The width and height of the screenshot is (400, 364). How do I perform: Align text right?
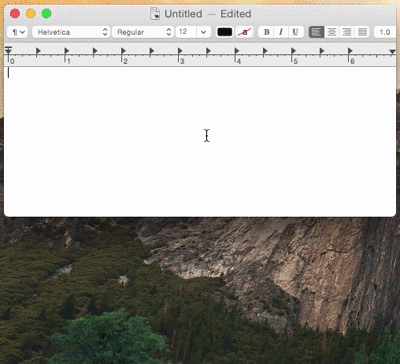[347, 32]
